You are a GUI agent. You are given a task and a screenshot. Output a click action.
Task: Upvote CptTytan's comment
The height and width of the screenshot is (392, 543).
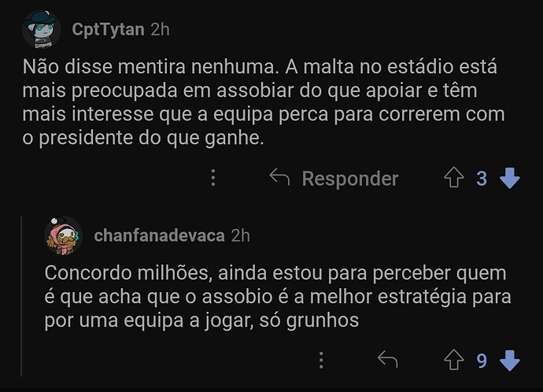[454, 179]
